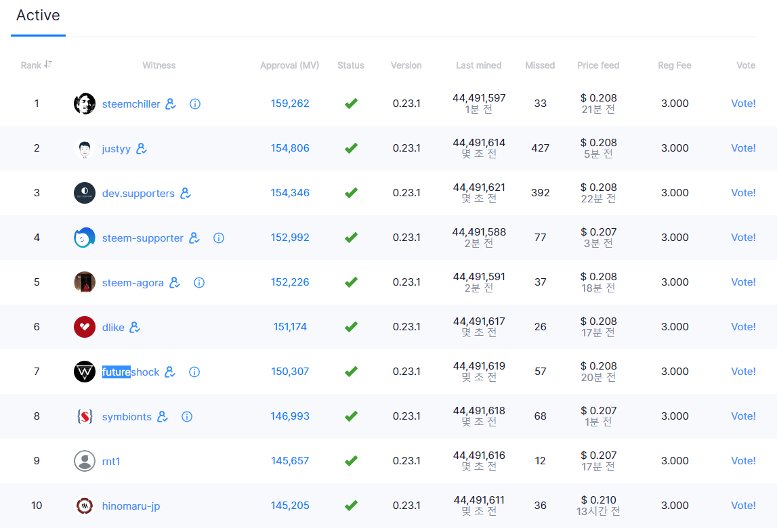Click hinomaru-jp avatar icon
The height and width of the screenshot is (532, 777).
(x=85, y=505)
